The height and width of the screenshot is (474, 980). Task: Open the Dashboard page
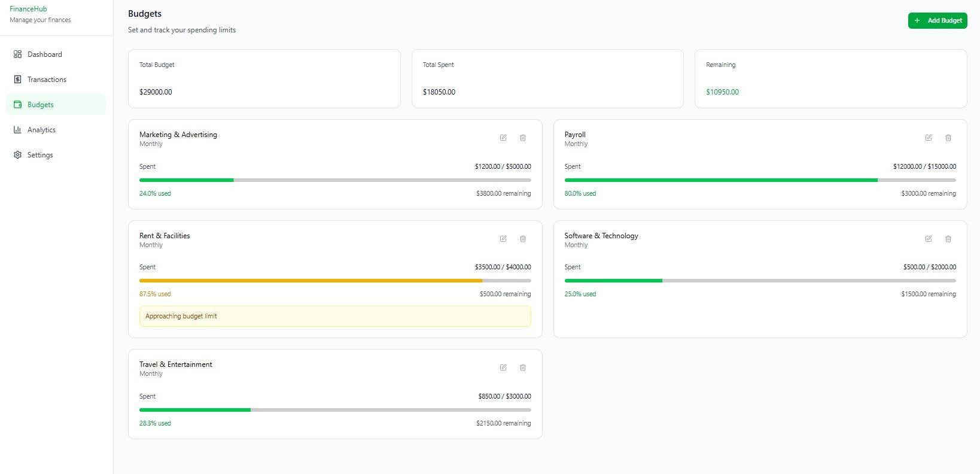pyautogui.click(x=56, y=54)
